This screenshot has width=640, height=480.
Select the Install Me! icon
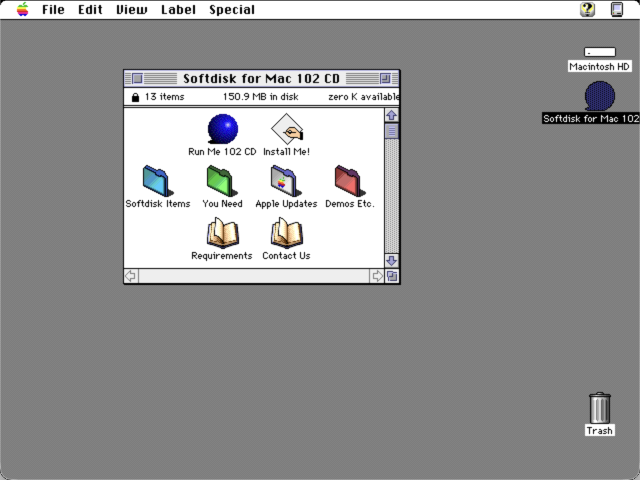[x=287, y=129]
